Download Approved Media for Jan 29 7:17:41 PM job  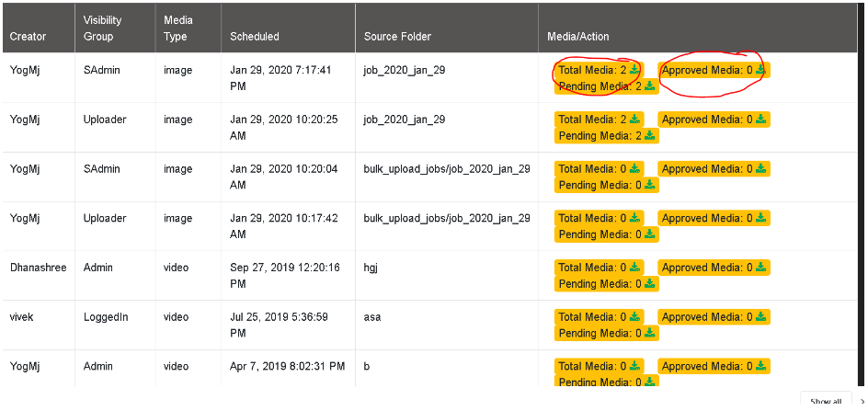[x=761, y=70]
